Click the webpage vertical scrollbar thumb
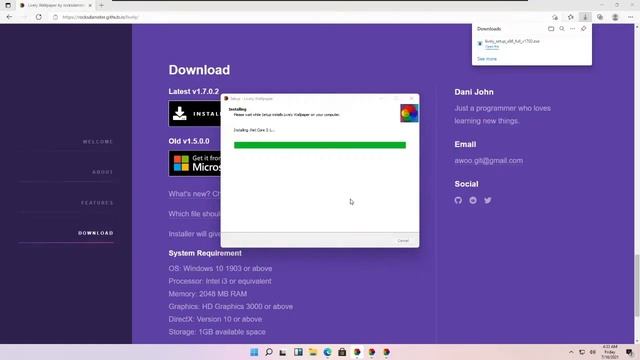The image size is (640, 360). pyautogui.click(x=637, y=285)
